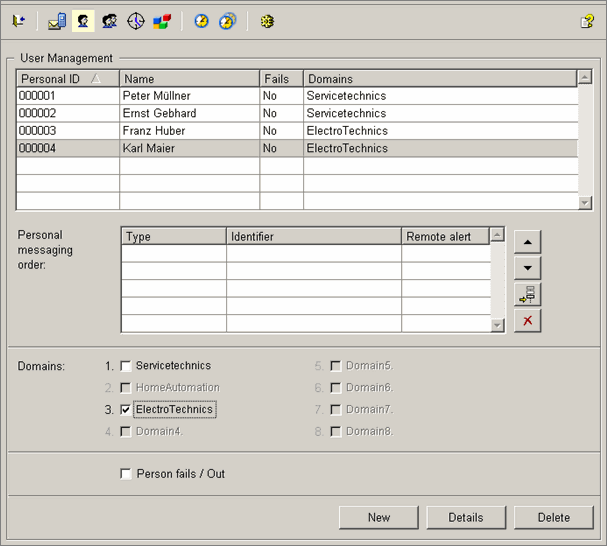
Task: Enable the Servicetechnics domain checkbox
Action: point(126,366)
